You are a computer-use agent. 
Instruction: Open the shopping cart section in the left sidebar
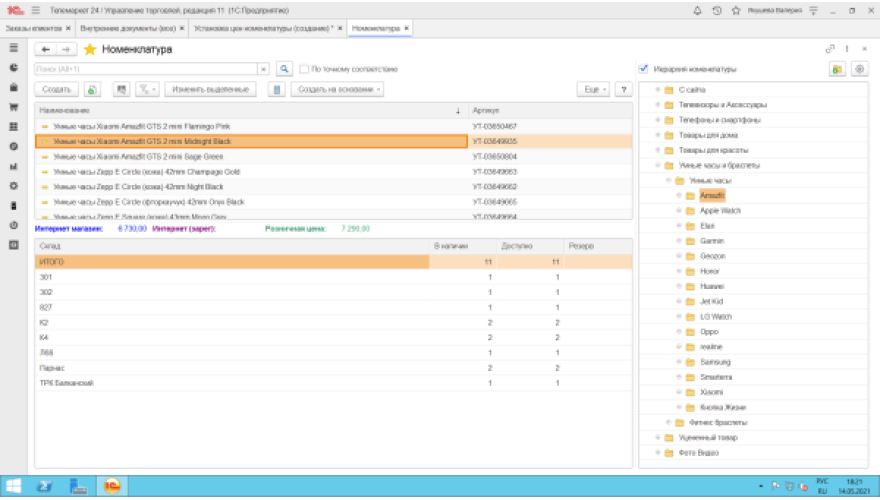(13, 107)
